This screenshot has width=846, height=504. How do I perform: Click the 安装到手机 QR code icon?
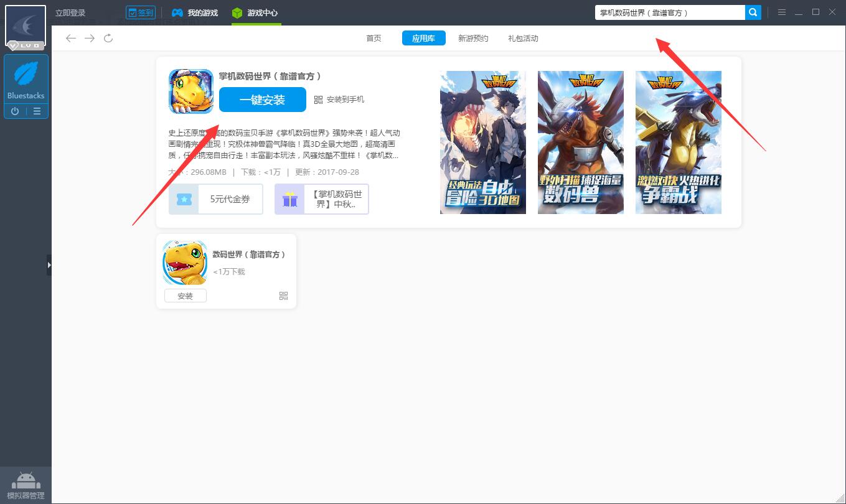(318, 100)
